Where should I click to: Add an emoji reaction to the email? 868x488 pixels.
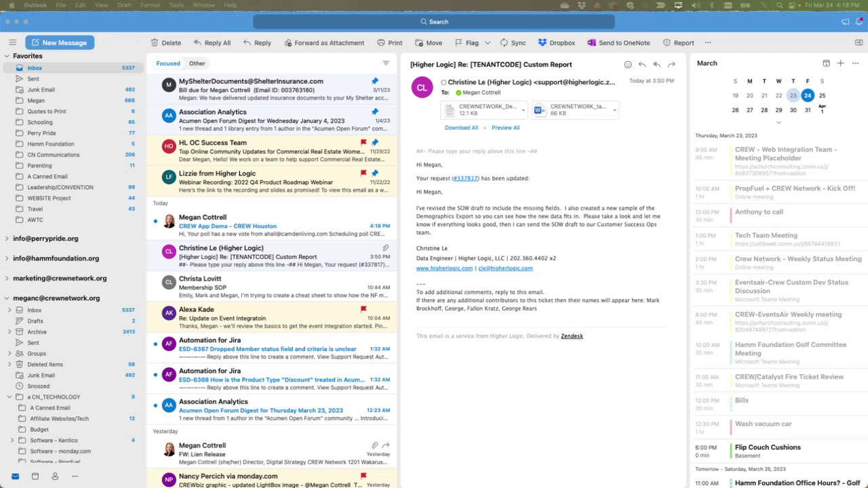[x=628, y=64]
